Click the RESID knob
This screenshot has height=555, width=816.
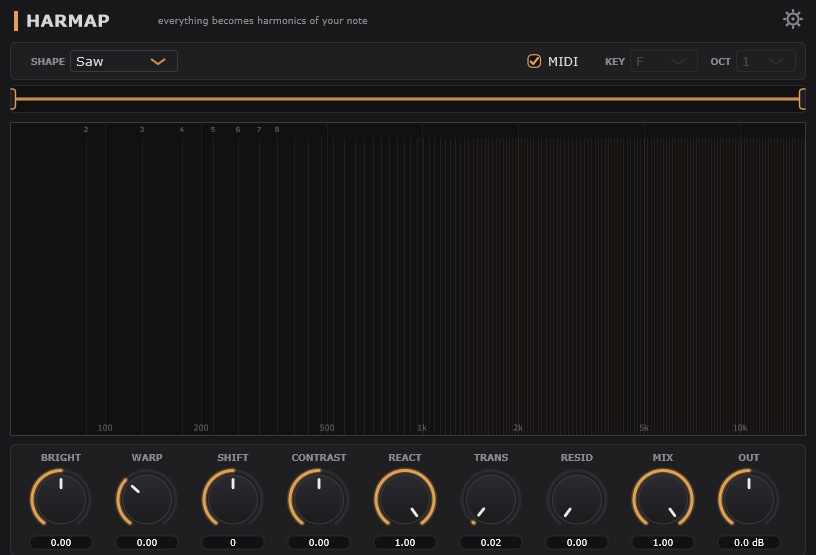pos(577,498)
